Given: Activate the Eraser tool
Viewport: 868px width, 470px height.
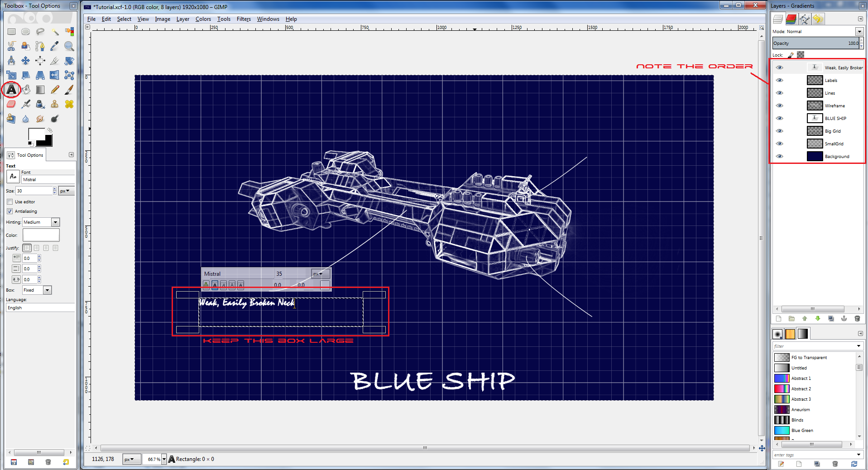Looking at the screenshot, I should point(11,104).
